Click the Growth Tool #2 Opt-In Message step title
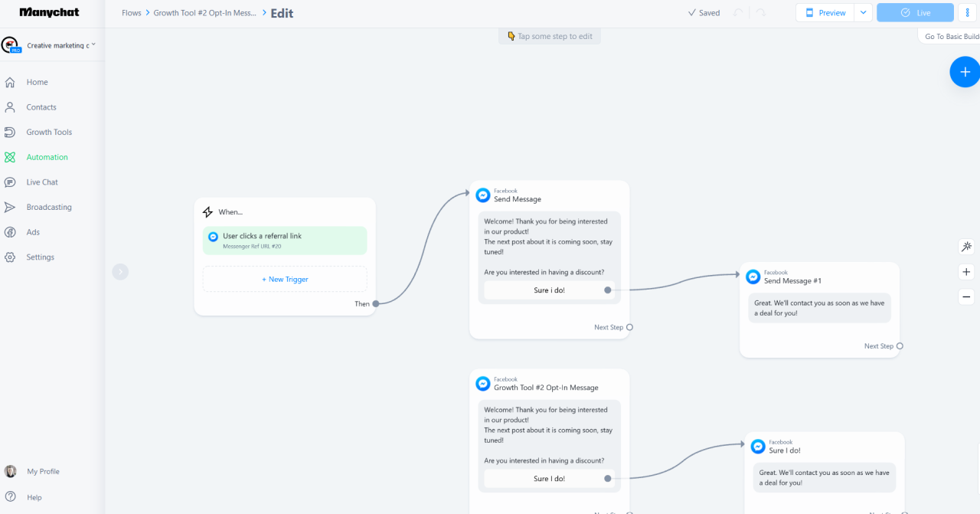This screenshot has width=980, height=514. pos(546,388)
